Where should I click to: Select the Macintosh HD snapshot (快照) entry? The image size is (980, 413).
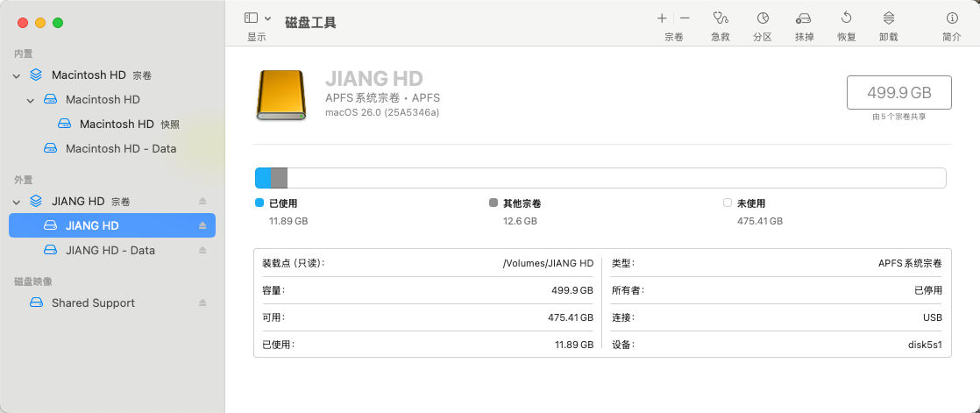click(117, 125)
